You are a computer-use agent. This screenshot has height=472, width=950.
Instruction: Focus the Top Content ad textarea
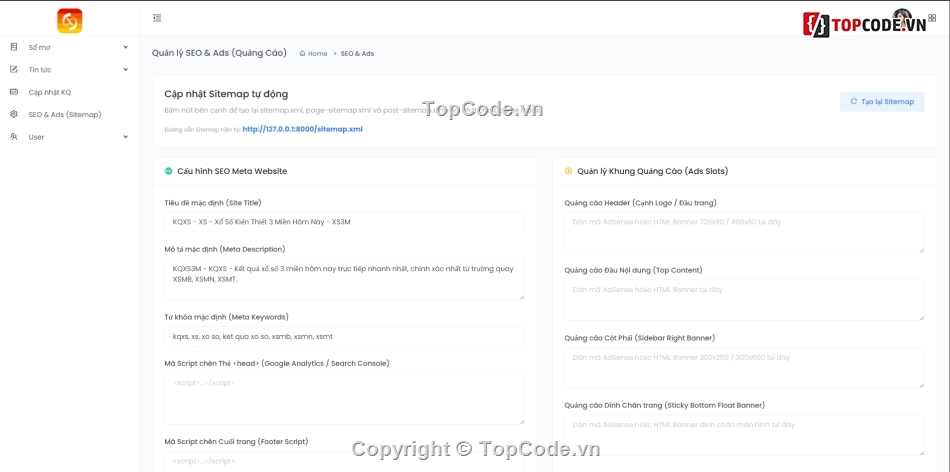tap(744, 300)
